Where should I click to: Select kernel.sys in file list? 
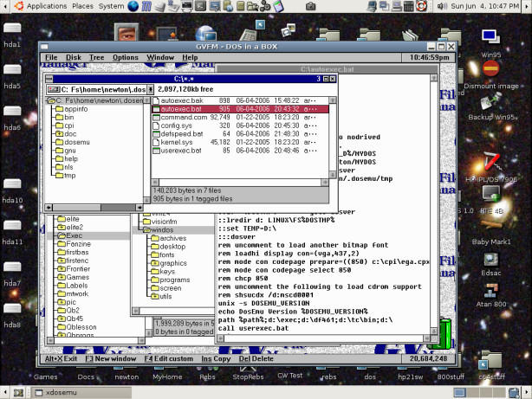pyautogui.click(x=240, y=142)
